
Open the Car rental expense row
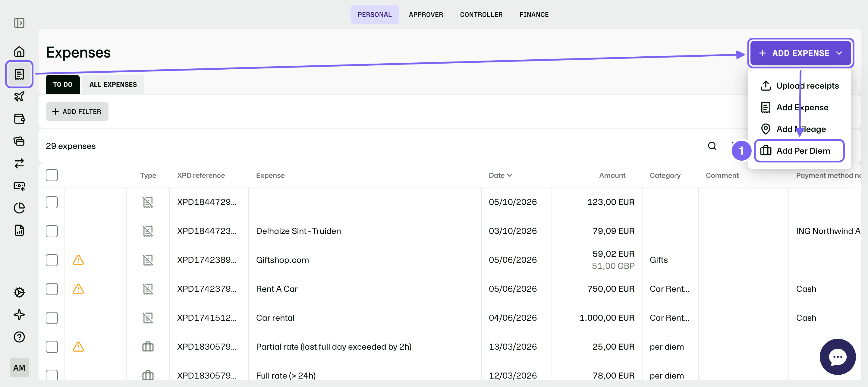[x=449, y=318]
